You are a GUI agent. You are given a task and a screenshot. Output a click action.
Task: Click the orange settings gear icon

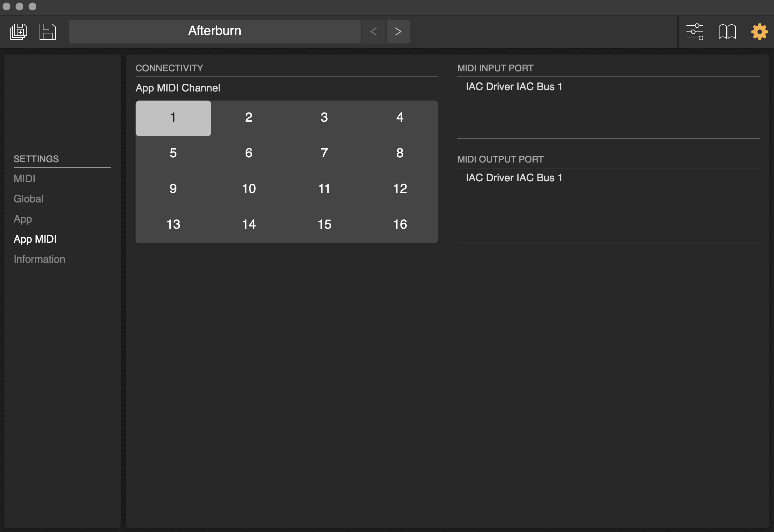pos(759,32)
